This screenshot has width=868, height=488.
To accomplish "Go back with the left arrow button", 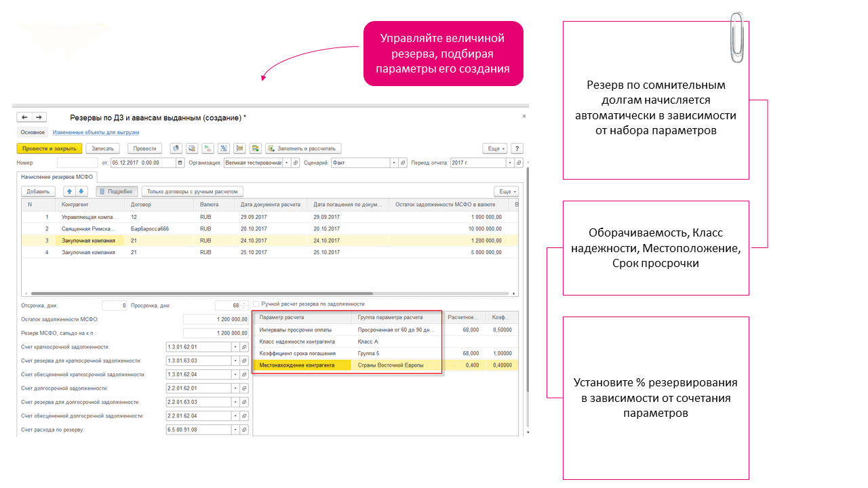I will click(25, 117).
